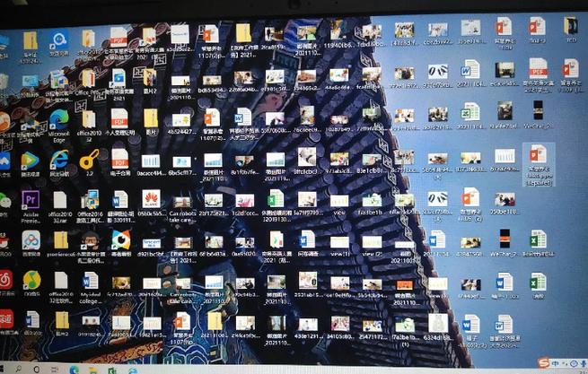Open the 问卷调查 Word document

click(308, 239)
